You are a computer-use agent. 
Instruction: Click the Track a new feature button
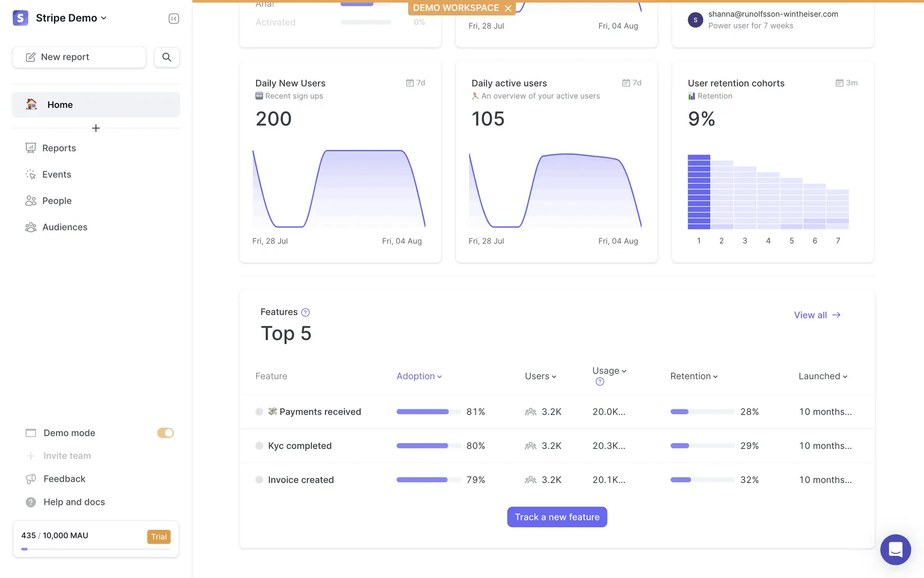[557, 517]
